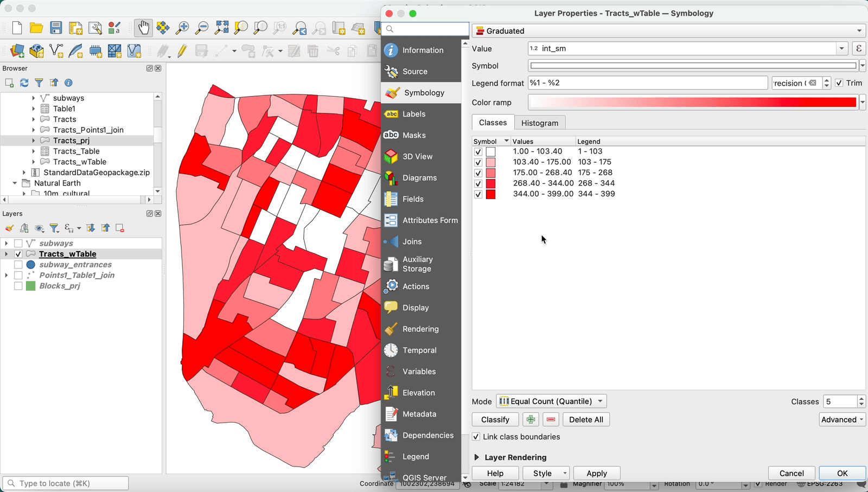Click the Apply button
This screenshot has height=492, width=868.
[x=596, y=473]
